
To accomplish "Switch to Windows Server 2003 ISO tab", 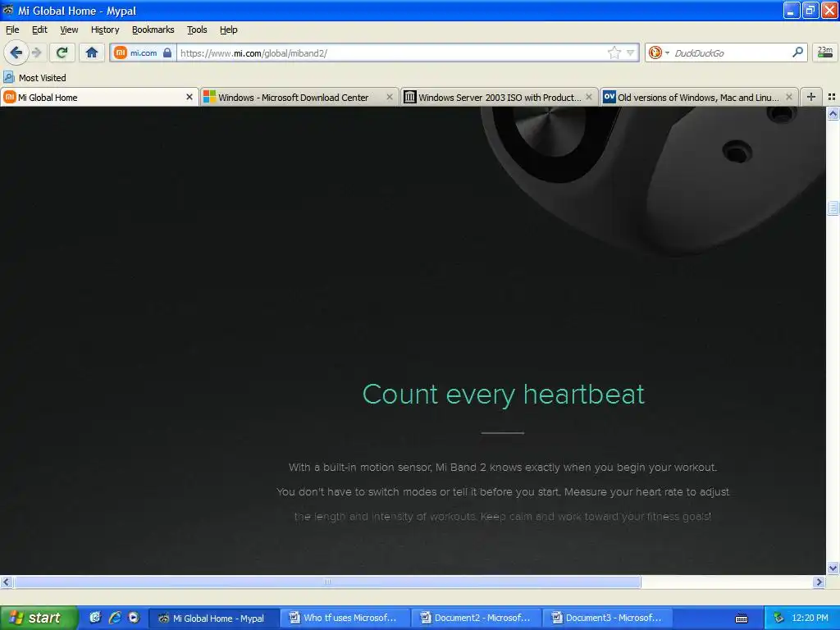I will [498, 97].
